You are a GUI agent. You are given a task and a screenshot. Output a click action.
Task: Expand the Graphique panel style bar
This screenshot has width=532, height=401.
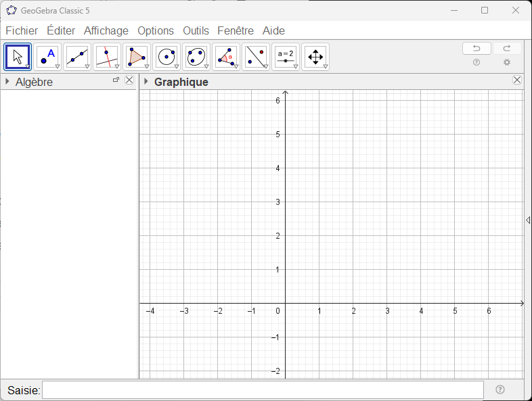pyautogui.click(x=146, y=82)
